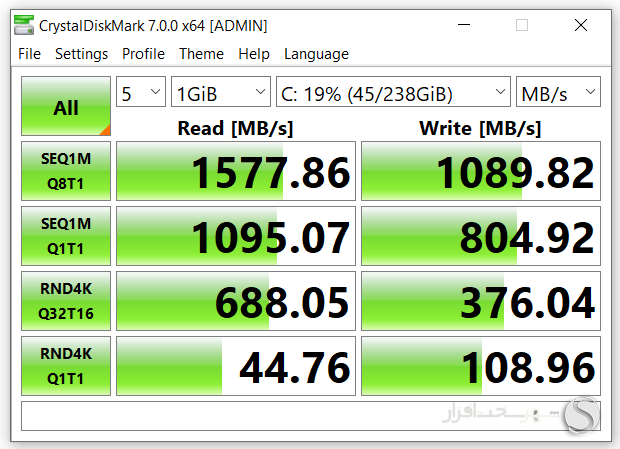Expand the drive selector showing C: 19%
This screenshot has height=449, width=620.
(x=393, y=92)
